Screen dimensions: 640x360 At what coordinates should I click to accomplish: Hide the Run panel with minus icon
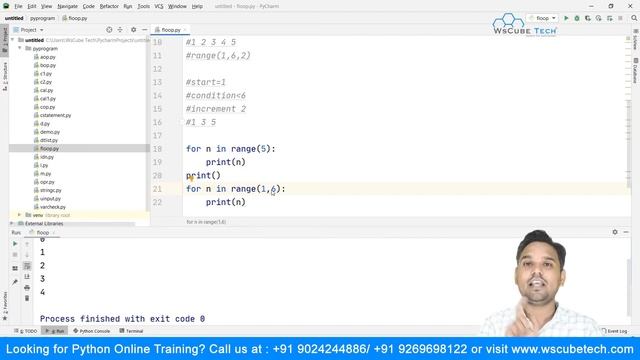pos(626,232)
